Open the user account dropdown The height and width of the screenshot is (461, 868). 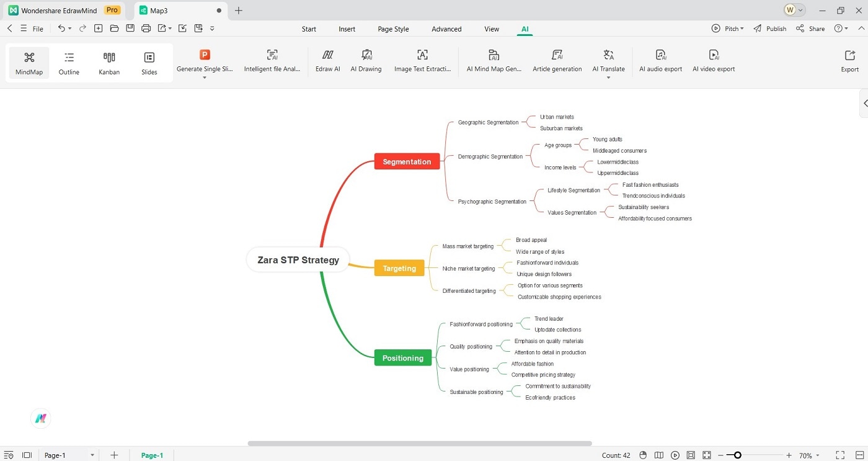tap(794, 10)
